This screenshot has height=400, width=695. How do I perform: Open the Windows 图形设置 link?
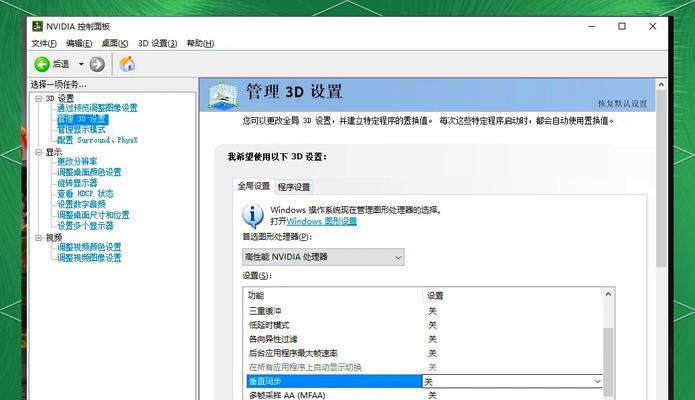click(x=322, y=221)
